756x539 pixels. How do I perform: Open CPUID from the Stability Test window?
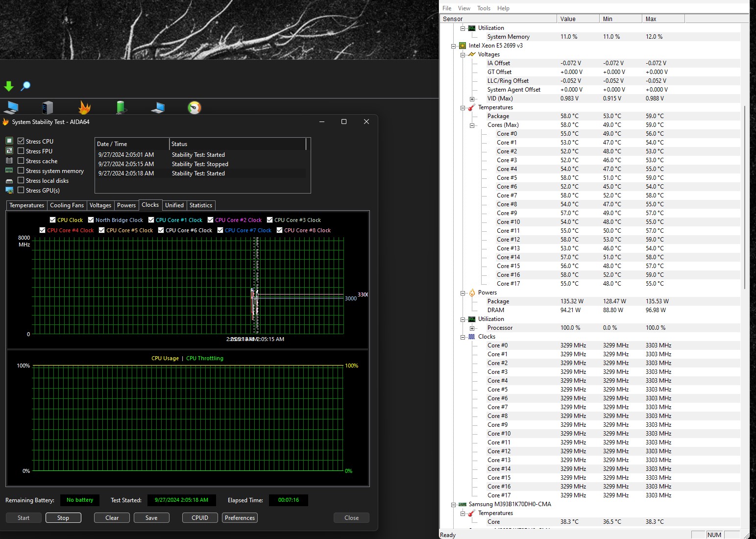pos(200,518)
